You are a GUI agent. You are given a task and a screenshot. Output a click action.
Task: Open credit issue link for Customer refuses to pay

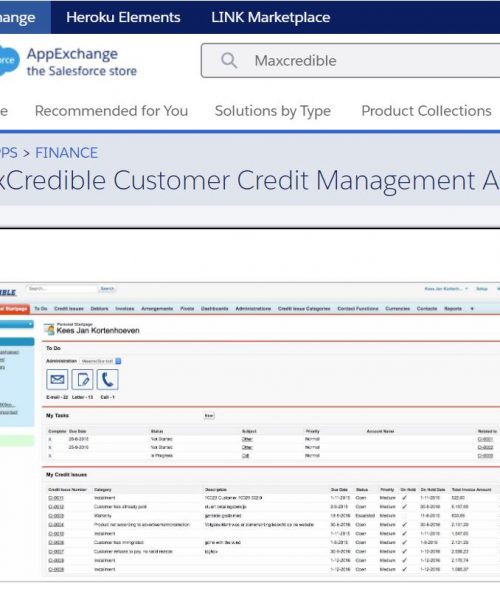click(56, 551)
